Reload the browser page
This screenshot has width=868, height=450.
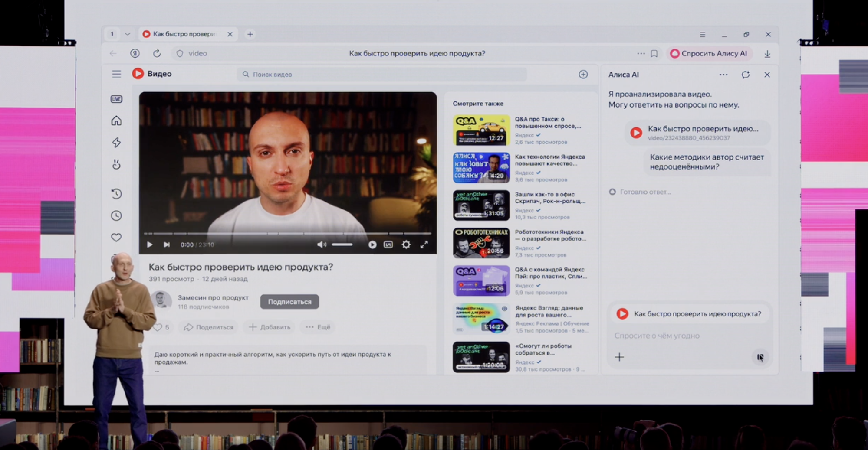pyautogui.click(x=157, y=53)
